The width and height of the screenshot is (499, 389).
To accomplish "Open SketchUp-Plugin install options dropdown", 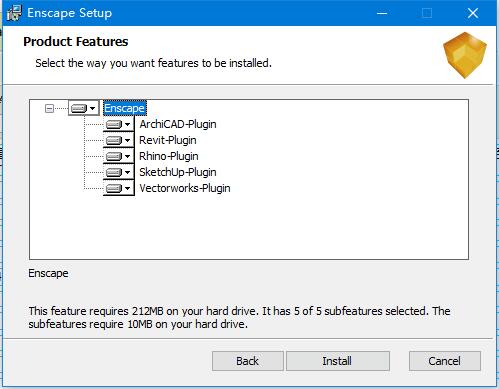I will 119,172.
